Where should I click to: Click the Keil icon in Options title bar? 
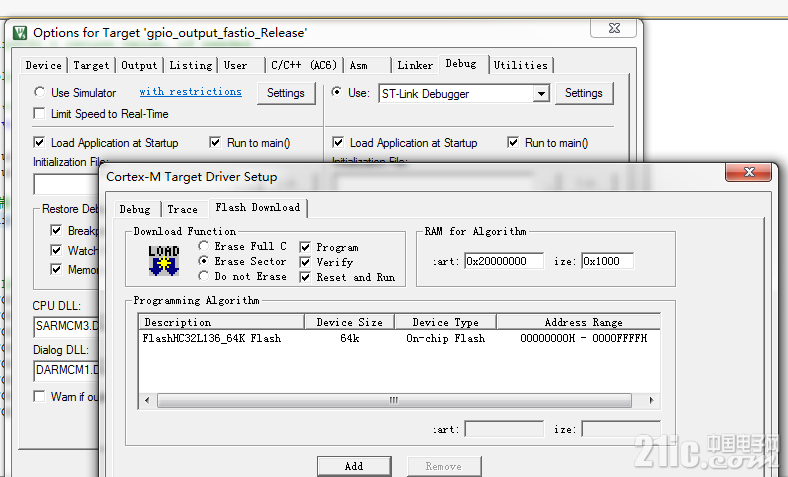20,33
